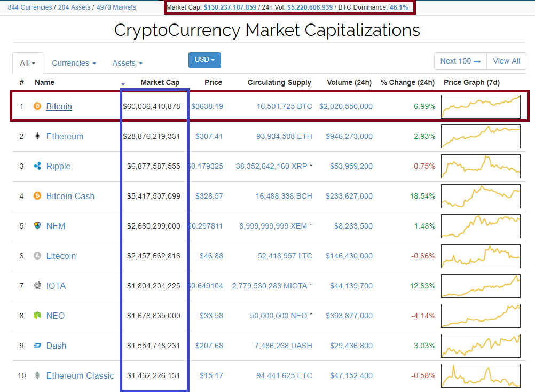Go to the Next 100 page

click(460, 61)
